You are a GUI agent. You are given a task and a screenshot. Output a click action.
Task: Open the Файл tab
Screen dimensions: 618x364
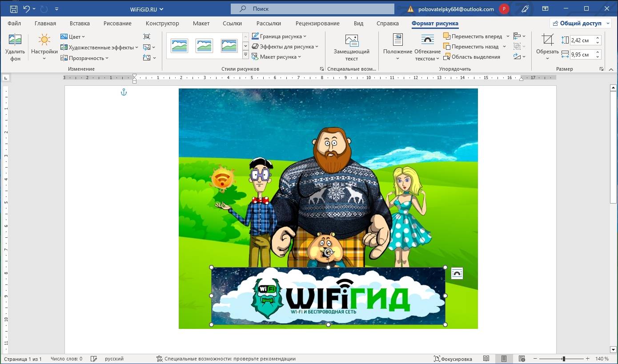(x=14, y=23)
